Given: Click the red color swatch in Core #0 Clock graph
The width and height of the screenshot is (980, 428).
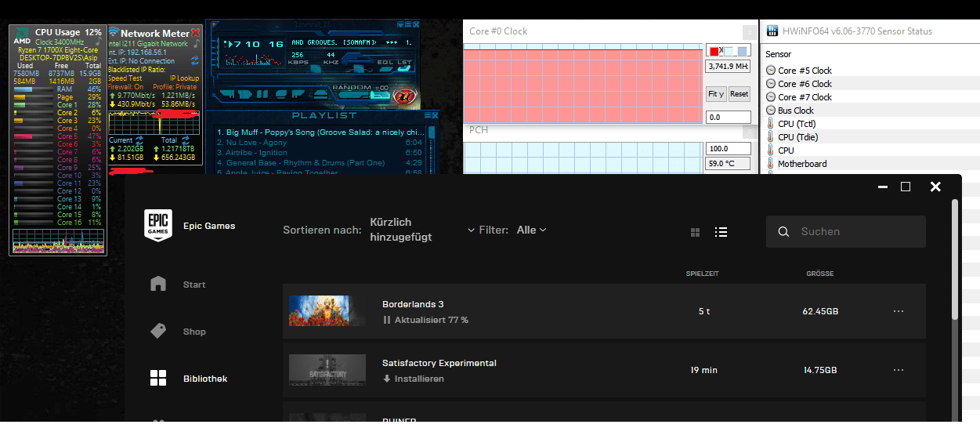Looking at the screenshot, I should (714, 52).
